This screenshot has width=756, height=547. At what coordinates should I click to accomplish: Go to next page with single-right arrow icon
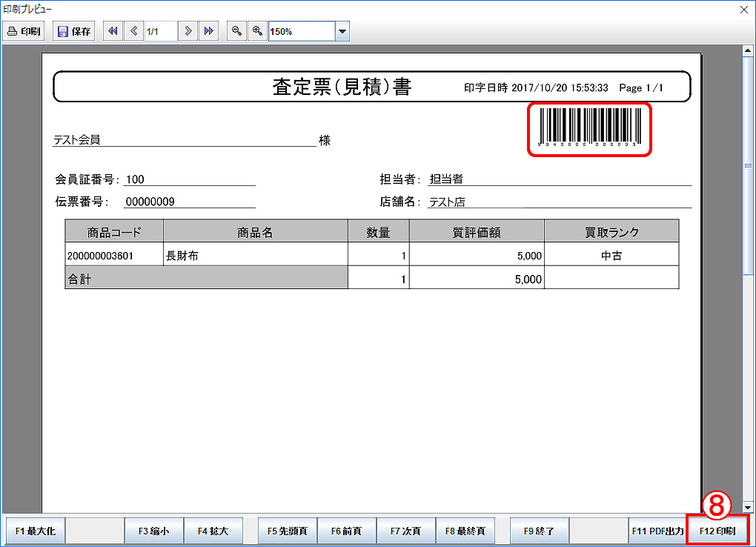point(188,31)
